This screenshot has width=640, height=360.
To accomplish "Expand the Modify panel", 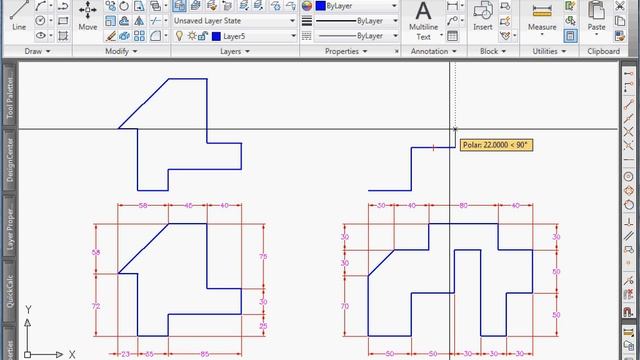I will [121, 51].
